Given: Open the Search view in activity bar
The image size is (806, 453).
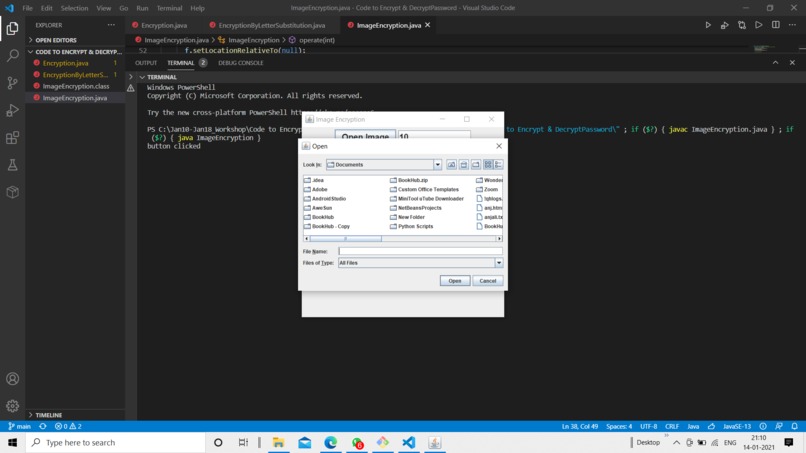Looking at the screenshot, I should click(12, 55).
